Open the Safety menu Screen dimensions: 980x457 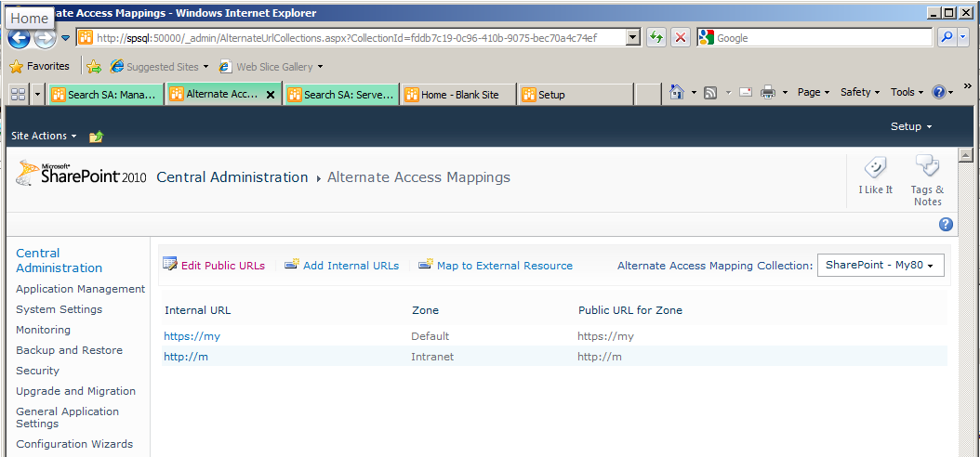coord(859,92)
